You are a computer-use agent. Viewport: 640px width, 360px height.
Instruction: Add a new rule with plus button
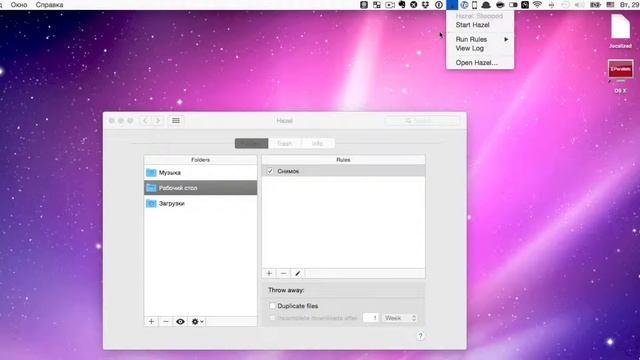[x=269, y=273]
